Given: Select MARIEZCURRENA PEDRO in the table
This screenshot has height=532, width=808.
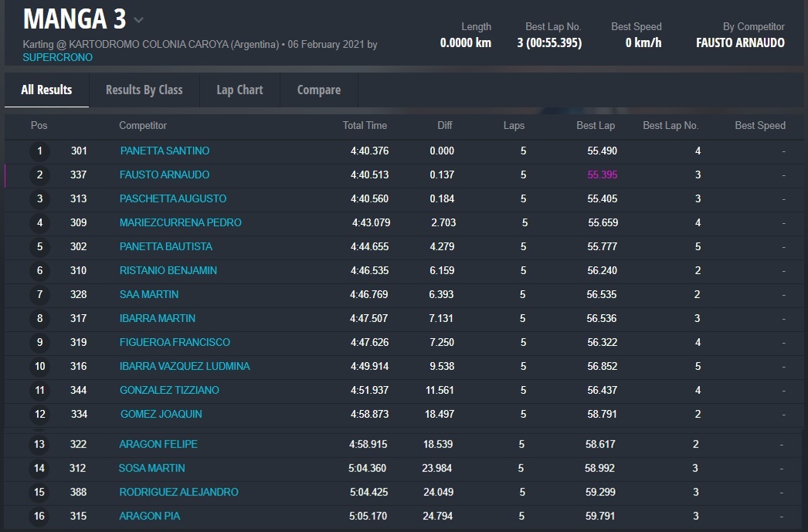Looking at the screenshot, I should click(x=180, y=222).
